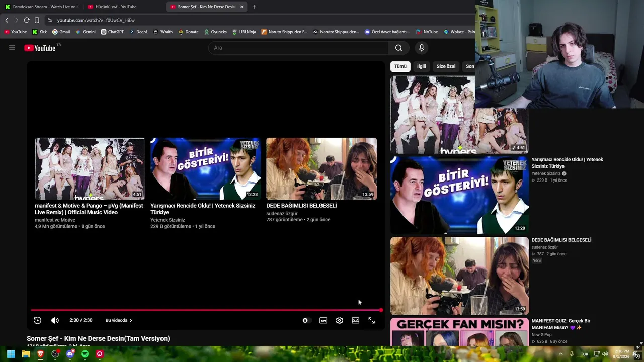Go to YouTube home via the logo
Image resolution: width=644 pixels, height=362 pixels.
[x=40, y=48]
